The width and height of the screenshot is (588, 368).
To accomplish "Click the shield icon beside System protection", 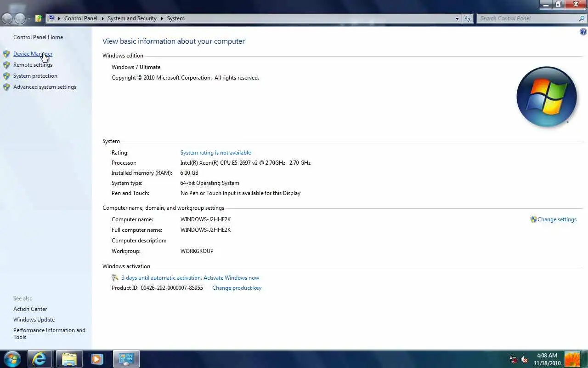I will tap(6, 76).
